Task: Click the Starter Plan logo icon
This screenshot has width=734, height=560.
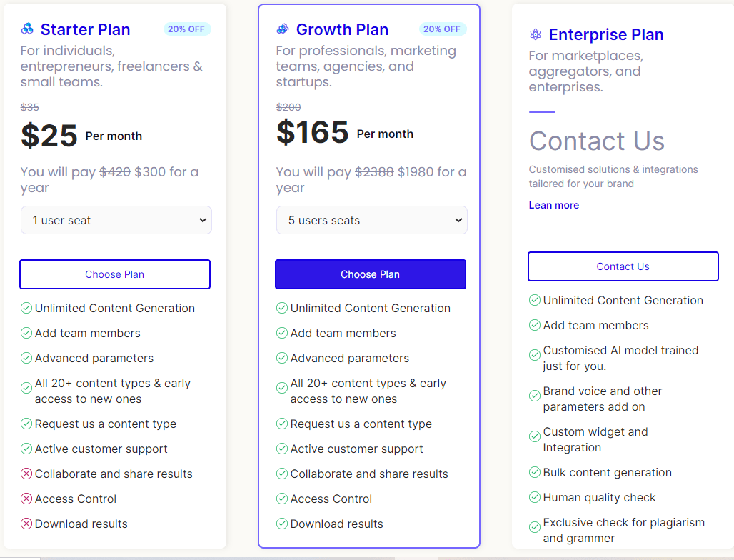Action: [x=27, y=29]
